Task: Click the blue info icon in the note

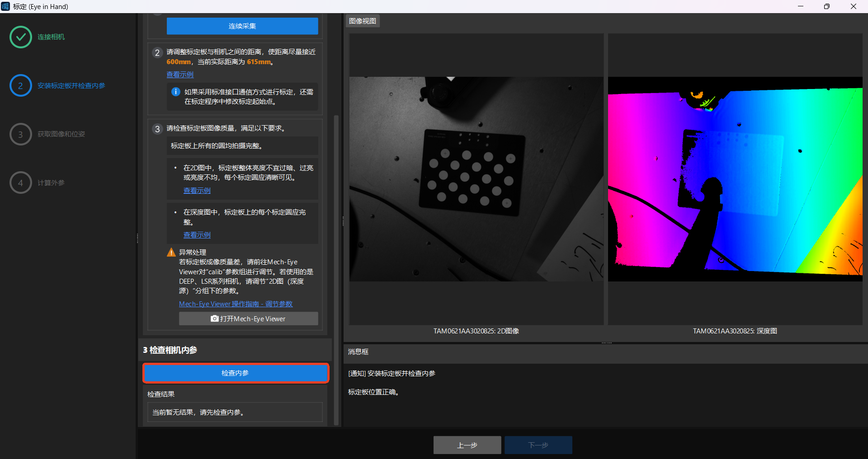Action: tap(176, 92)
